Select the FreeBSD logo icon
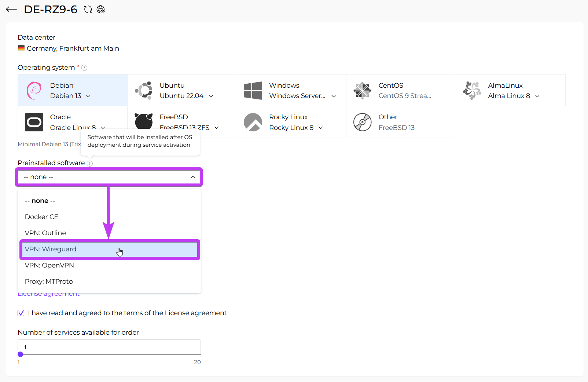Viewport: 588px width, 382px height. pos(144,121)
